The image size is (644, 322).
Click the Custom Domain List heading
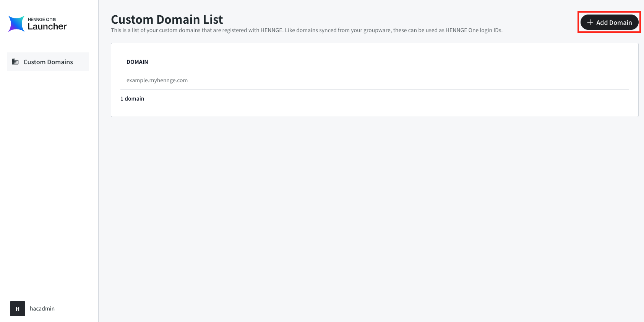(x=167, y=19)
